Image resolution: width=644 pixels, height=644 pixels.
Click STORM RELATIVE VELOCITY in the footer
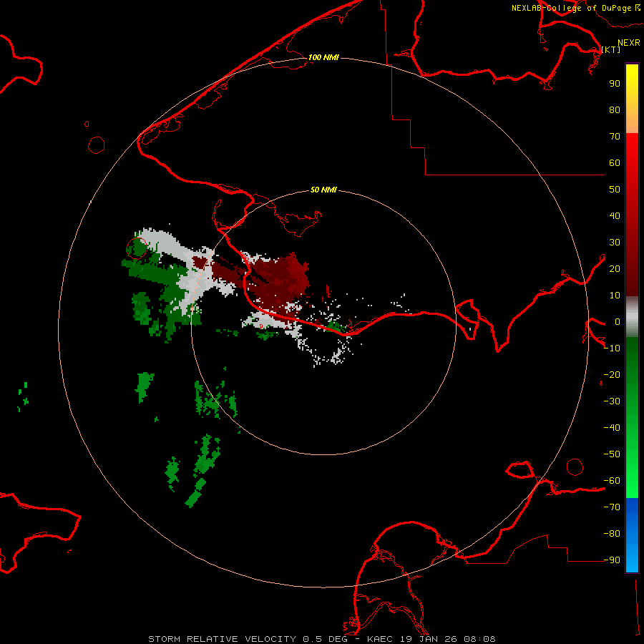[x=222, y=639]
